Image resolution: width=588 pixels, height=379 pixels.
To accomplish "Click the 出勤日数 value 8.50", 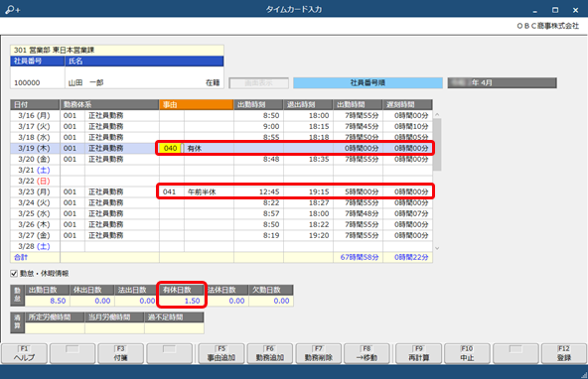I will pos(48,301).
